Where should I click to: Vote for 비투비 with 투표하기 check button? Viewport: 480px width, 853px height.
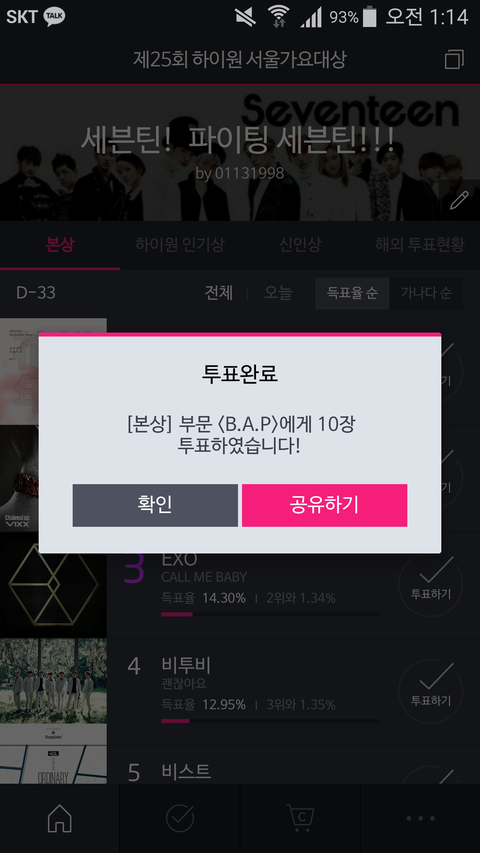(430, 691)
